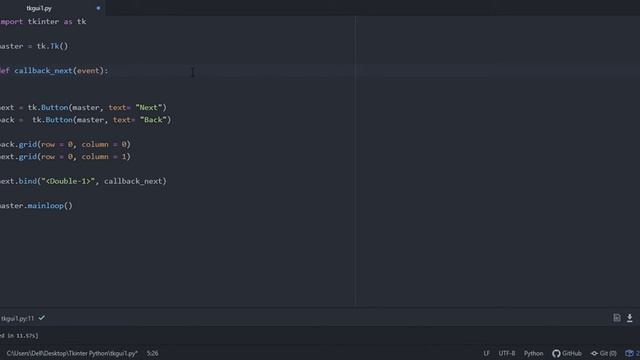640x360 pixels.
Task: Click on the "Back" string in code
Action: click(x=153, y=120)
